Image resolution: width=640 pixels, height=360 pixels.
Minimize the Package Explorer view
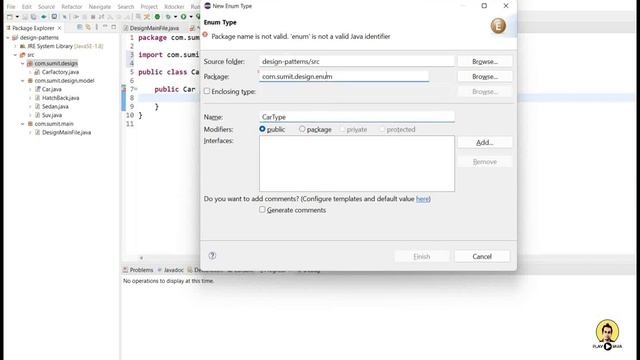105,27
